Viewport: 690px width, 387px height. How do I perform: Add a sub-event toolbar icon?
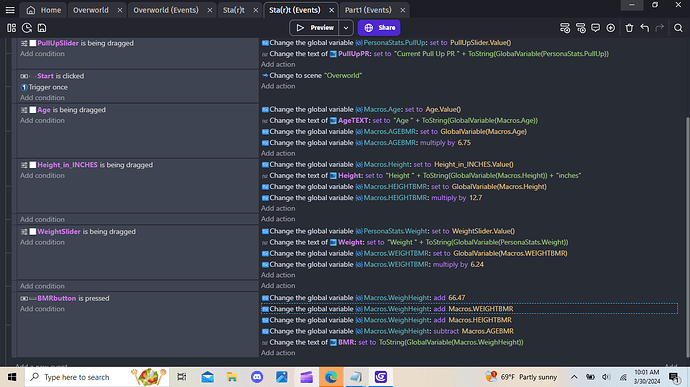[580, 28]
